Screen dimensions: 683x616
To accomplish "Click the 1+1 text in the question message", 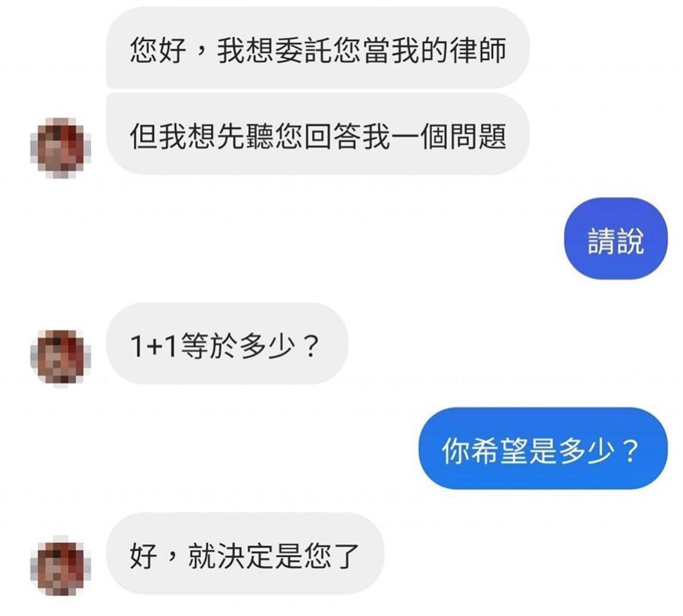I will coord(154,346).
